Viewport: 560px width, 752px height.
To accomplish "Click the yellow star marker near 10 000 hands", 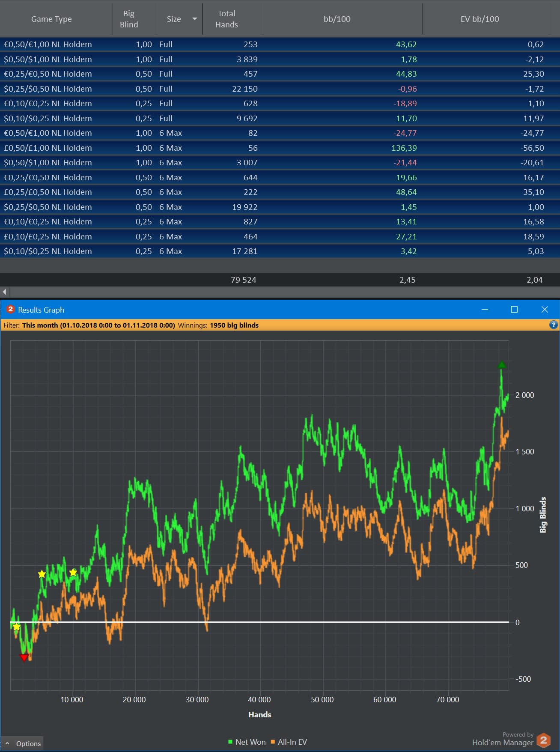I will [73, 573].
